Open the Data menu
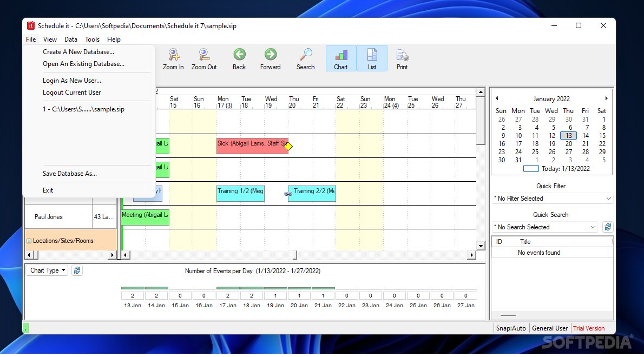The height and width of the screenshot is (357, 644). (71, 39)
